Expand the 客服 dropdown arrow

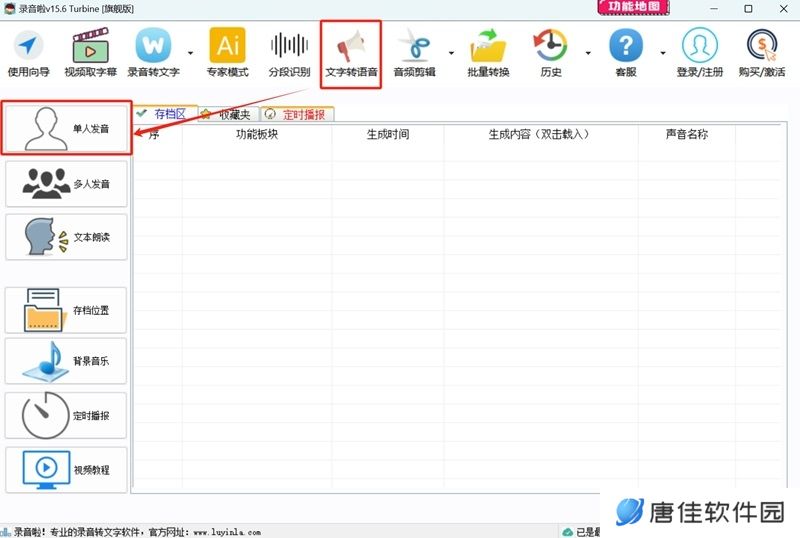pos(663,53)
